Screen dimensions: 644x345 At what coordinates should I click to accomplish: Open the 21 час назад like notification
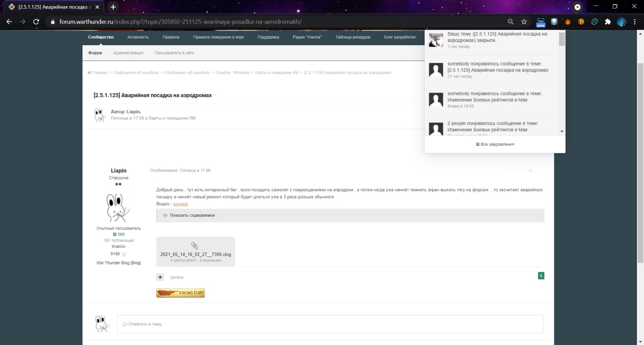492,69
